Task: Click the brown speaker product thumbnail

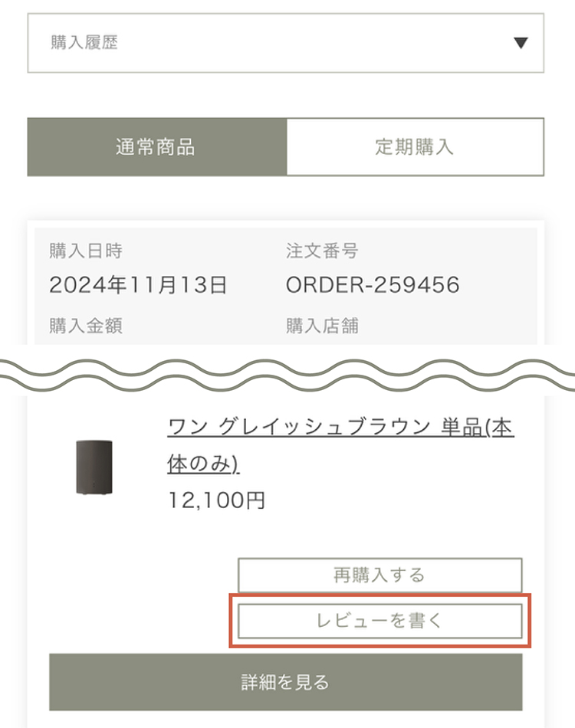Action: (x=94, y=467)
